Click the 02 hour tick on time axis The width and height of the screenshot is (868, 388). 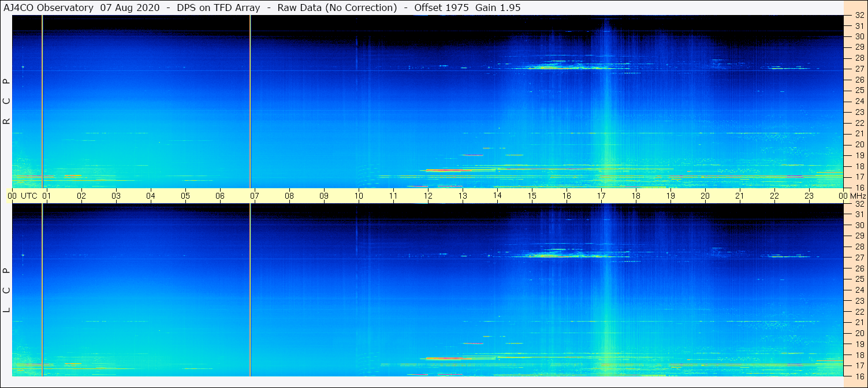81,196
